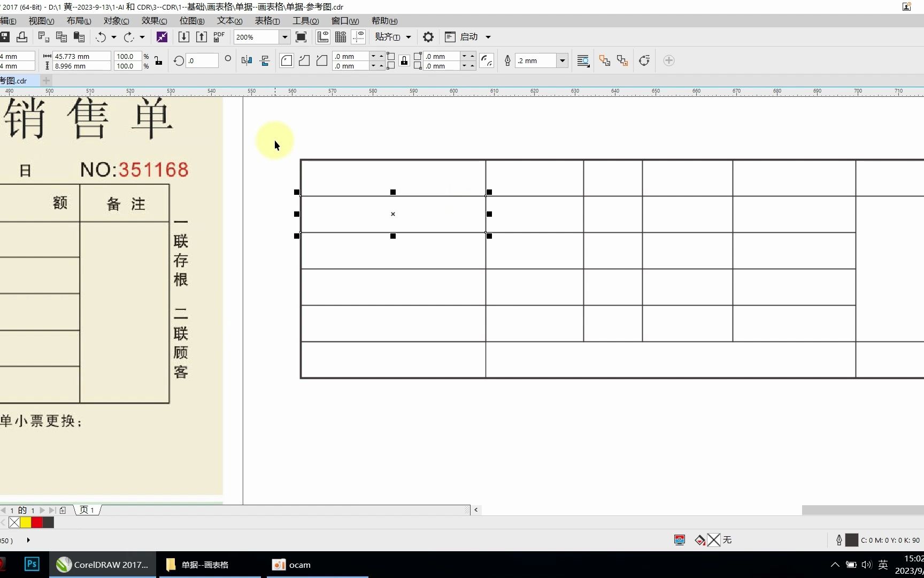Click the object height field 8.996 mm
Image resolution: width=924 pixels, height=578 pixels.
click(x=82, y=66)
